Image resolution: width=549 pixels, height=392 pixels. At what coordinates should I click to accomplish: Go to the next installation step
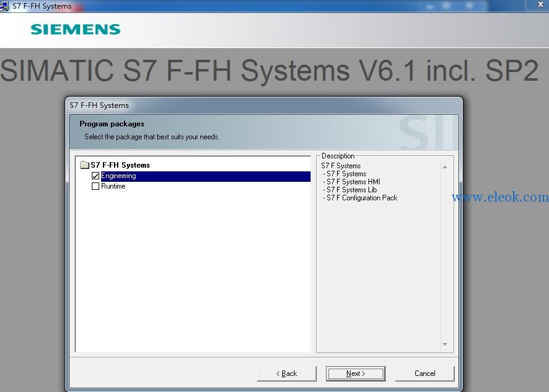[356, 374]
